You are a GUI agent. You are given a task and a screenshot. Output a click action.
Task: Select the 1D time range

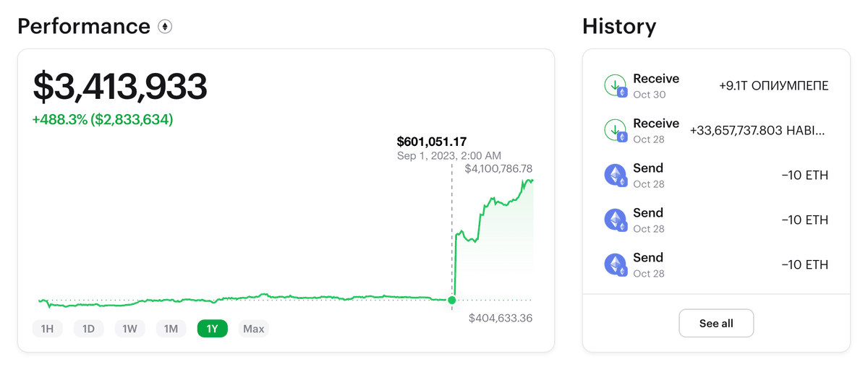point(88,329)
